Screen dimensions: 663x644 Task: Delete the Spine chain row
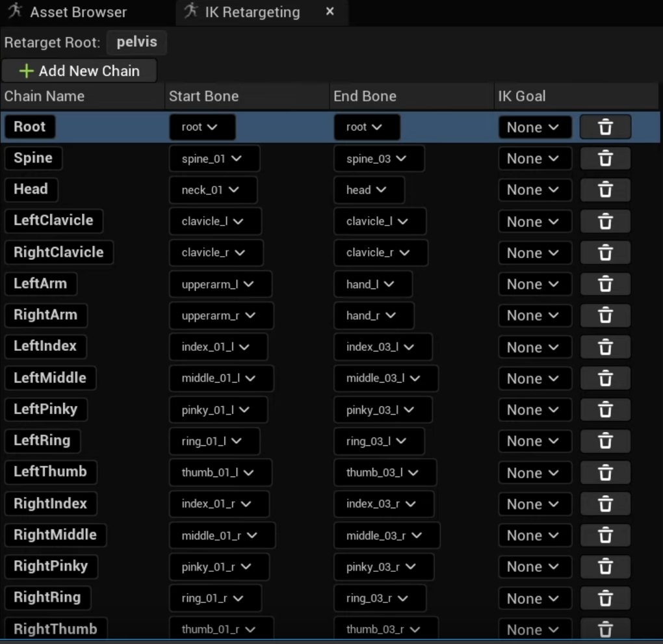pos(605,159)
